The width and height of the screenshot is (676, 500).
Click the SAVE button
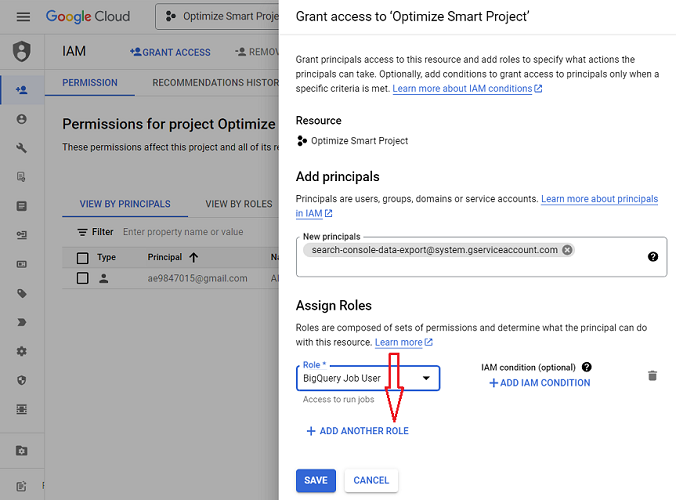pyautogui.click(x=316, y=480)
